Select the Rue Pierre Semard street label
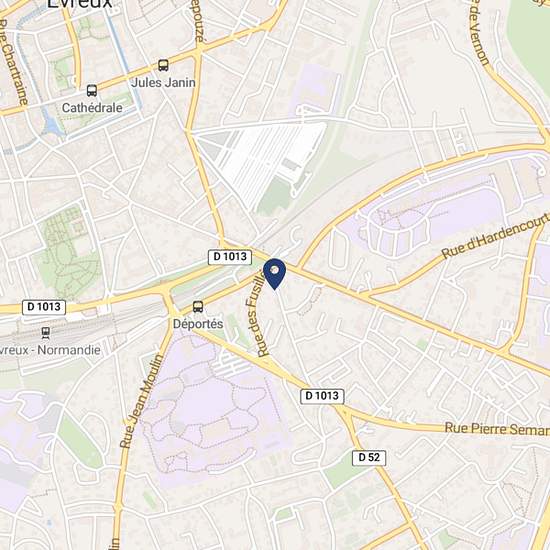 point(497,429)
